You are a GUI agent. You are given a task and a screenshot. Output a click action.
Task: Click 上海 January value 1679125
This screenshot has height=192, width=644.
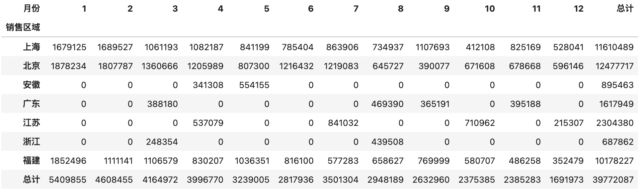click(69, 47)
